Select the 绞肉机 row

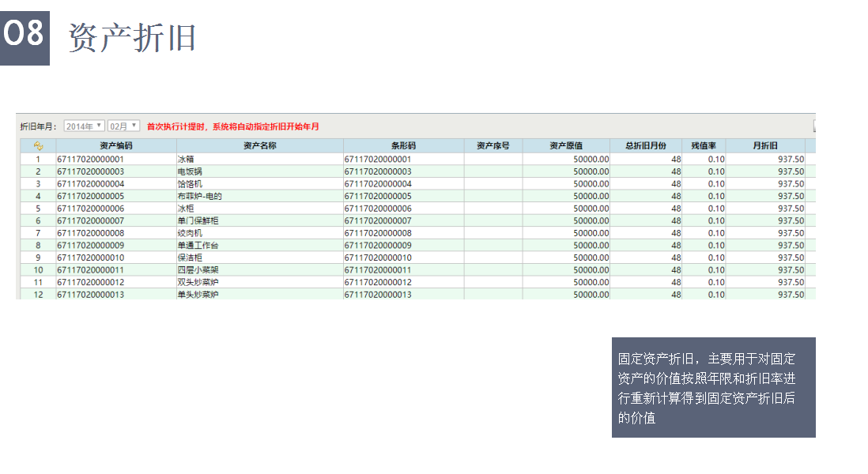click(x=190, y=233)
